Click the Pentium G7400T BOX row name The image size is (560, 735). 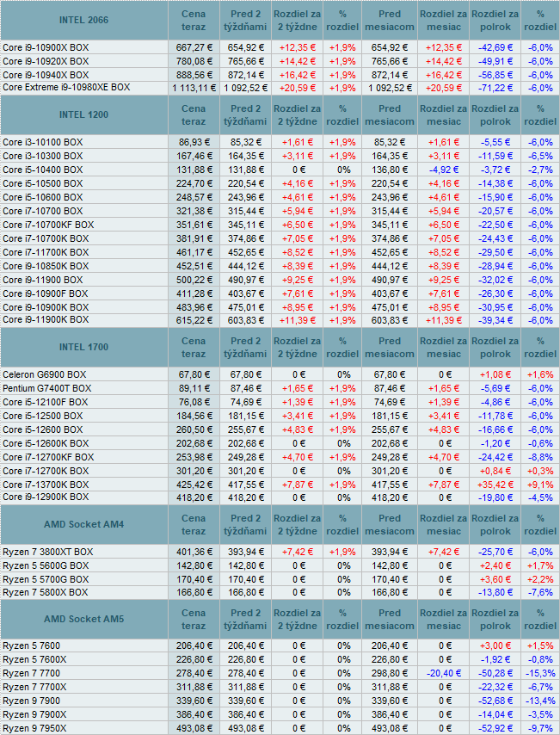coord(46,389)
